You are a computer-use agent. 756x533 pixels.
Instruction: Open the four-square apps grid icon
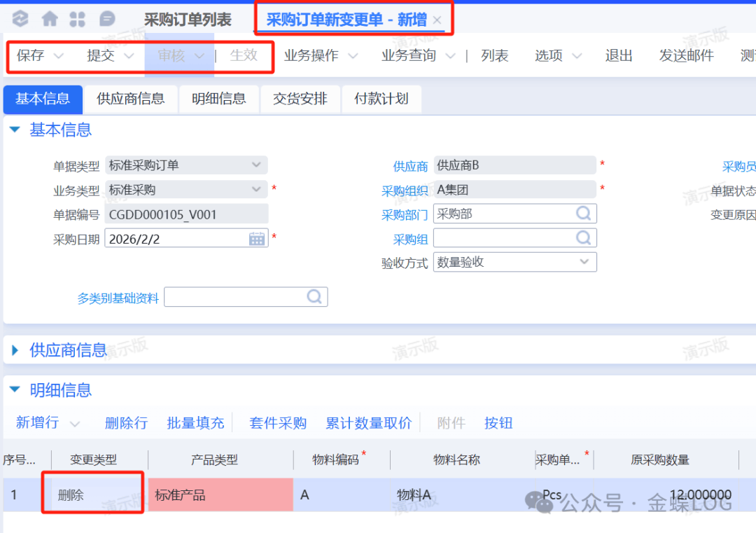[78, 19]
